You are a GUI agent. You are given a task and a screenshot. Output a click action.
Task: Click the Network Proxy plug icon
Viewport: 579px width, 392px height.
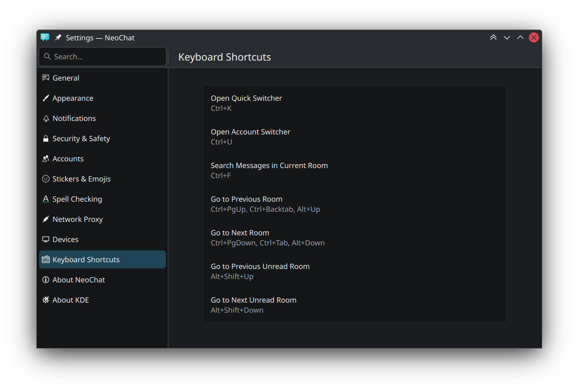coord(46,219)
